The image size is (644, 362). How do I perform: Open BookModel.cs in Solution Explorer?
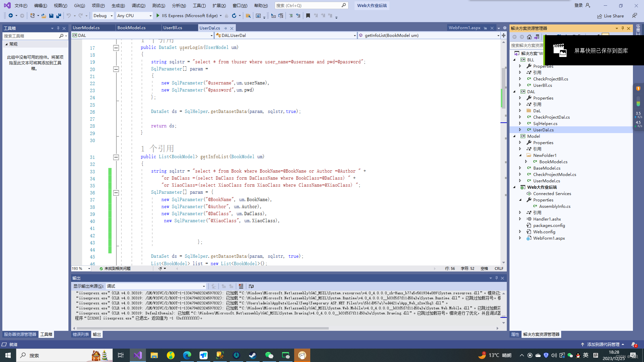553,162
